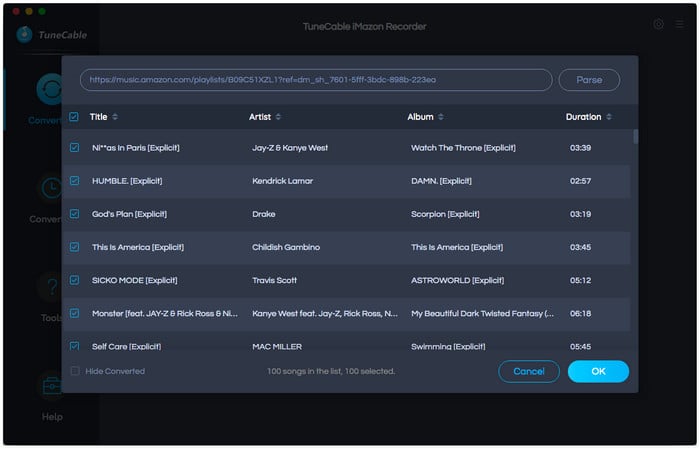Confirm selection with OK button
The height and width of the screenshot is (449, 700).
tap(598, 371)
